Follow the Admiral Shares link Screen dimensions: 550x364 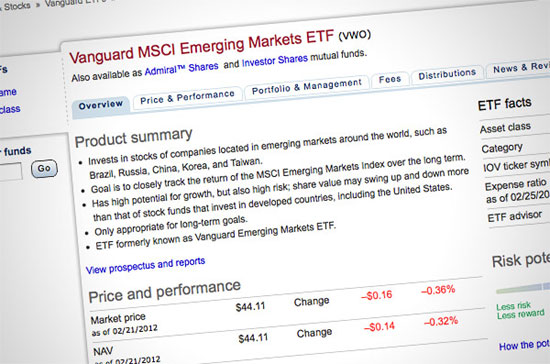[181, 69]
